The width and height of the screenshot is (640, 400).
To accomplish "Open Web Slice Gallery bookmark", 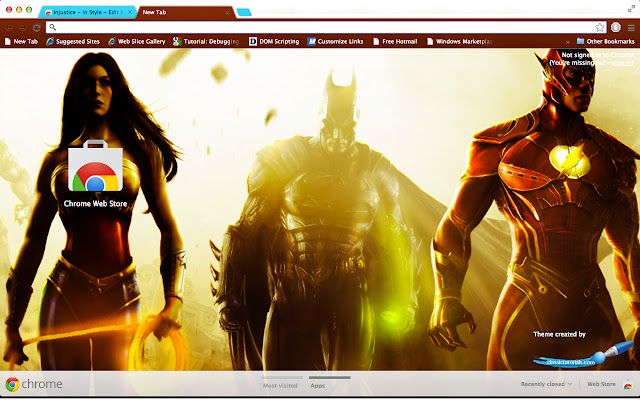I will click(x=136, y=41).
